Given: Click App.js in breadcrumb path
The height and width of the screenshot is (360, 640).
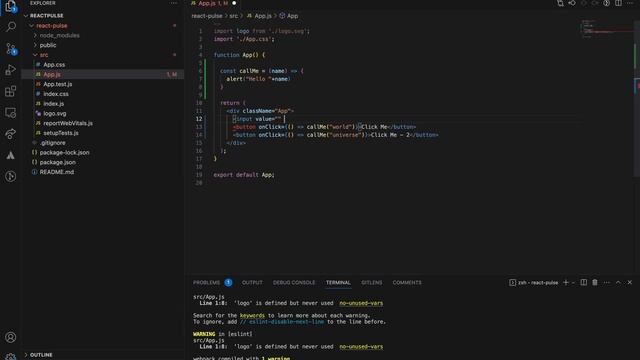Looking at the screenshot, I should pyautogui.click(x=263, y=16).
